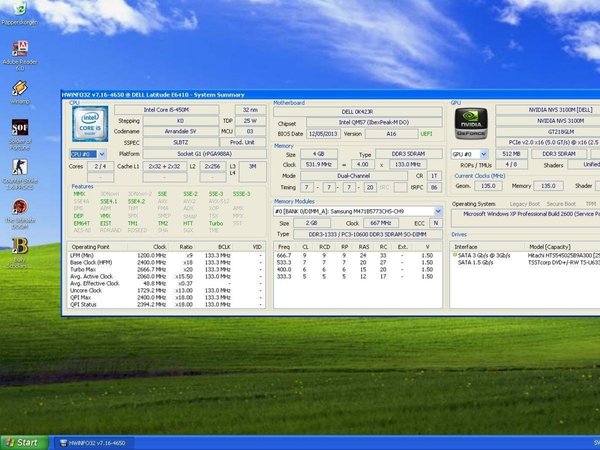Select the LFM (Min) operating point row
600x450 pixels.
tap(166, 255)
